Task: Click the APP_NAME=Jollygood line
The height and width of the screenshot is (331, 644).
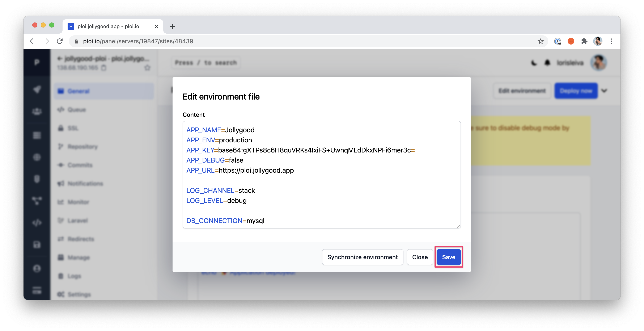Action: pos(220,130)
